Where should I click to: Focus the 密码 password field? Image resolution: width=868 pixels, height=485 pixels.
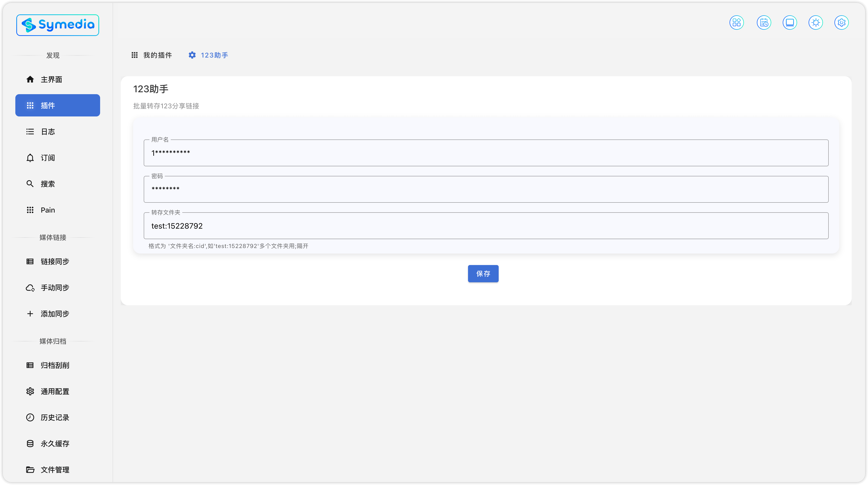click(485, 189)
